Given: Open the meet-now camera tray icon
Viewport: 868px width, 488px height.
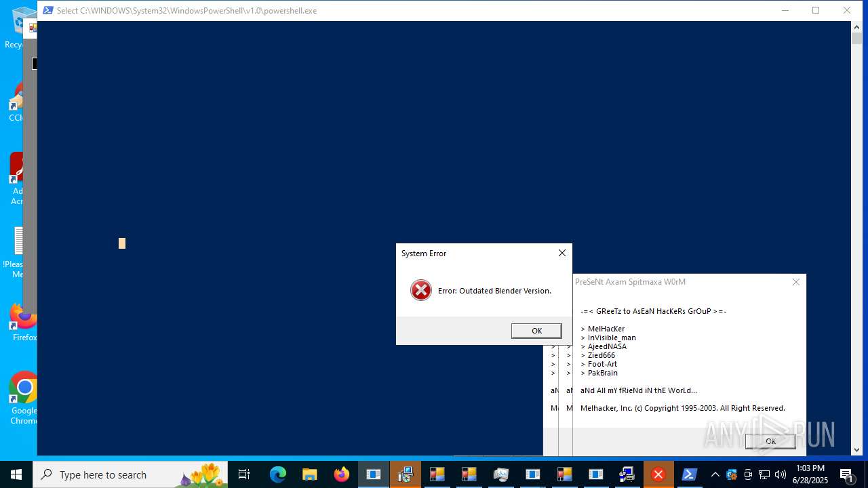Looking at the screenshot, I should pyautogui.click(x=748, y=474).
